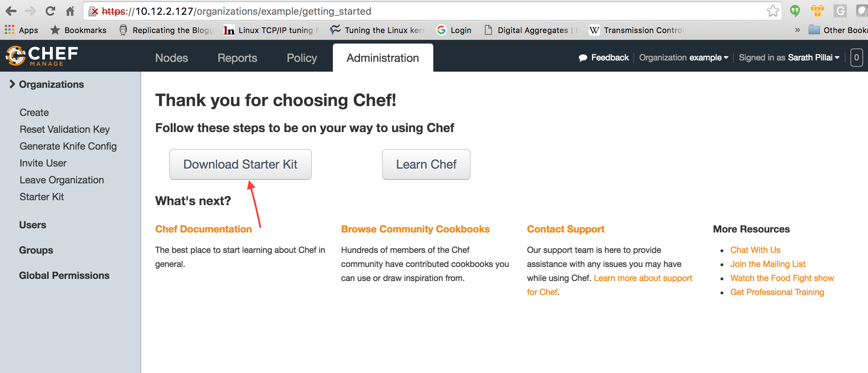
Task: Bookmark this page with the star icon
Action: [772, 11]
